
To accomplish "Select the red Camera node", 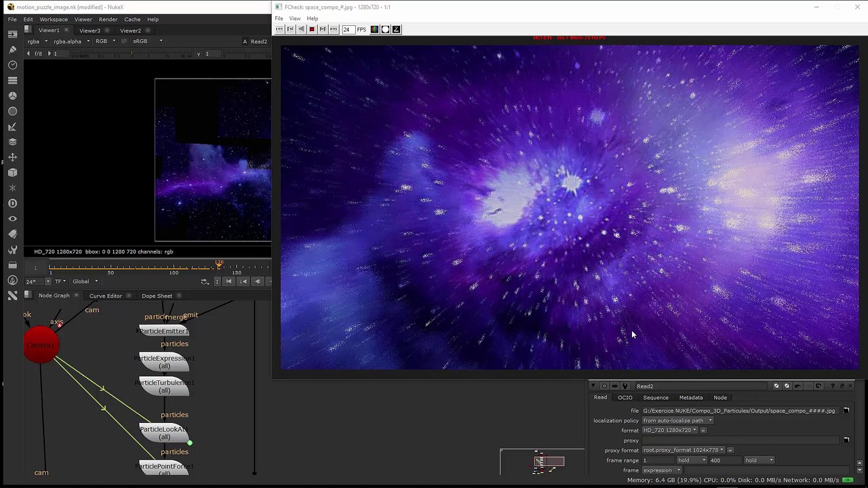I will pos(41,345).
